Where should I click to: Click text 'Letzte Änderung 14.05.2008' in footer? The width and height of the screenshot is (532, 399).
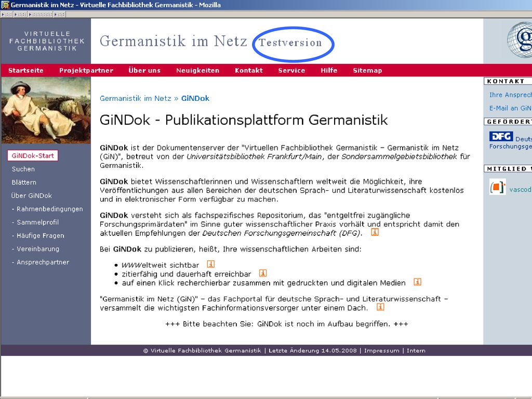312,351
